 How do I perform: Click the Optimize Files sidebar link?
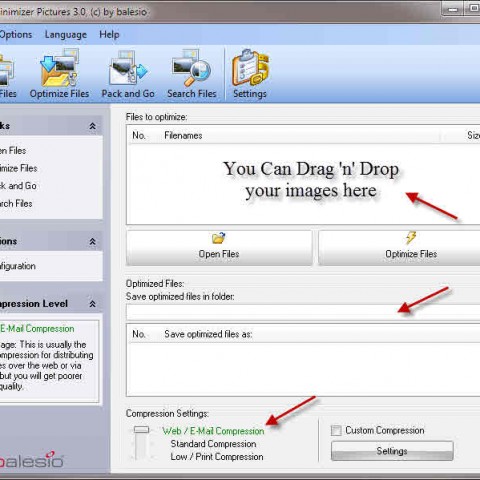tap(18, 168)
